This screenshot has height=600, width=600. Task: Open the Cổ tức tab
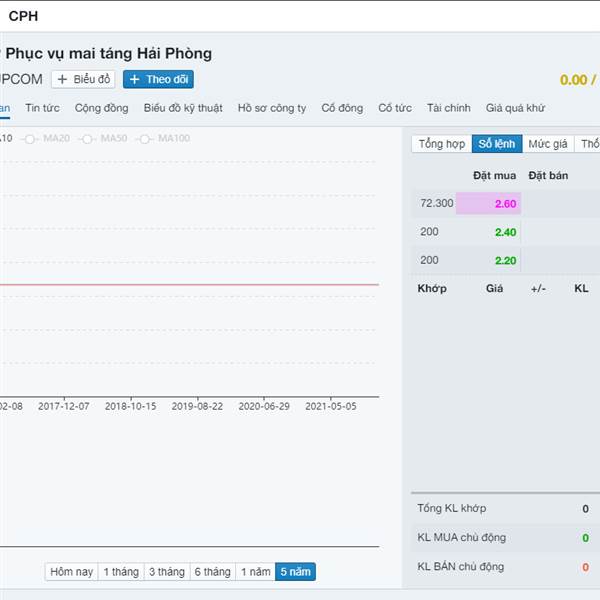coord(395,108)
